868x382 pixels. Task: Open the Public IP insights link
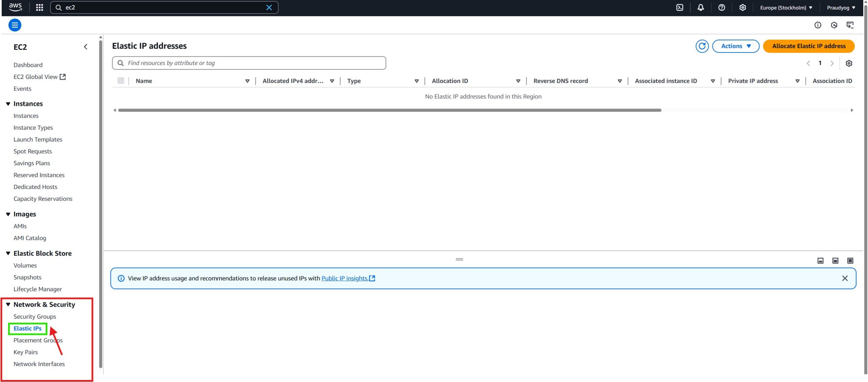(x=344, y=278)
